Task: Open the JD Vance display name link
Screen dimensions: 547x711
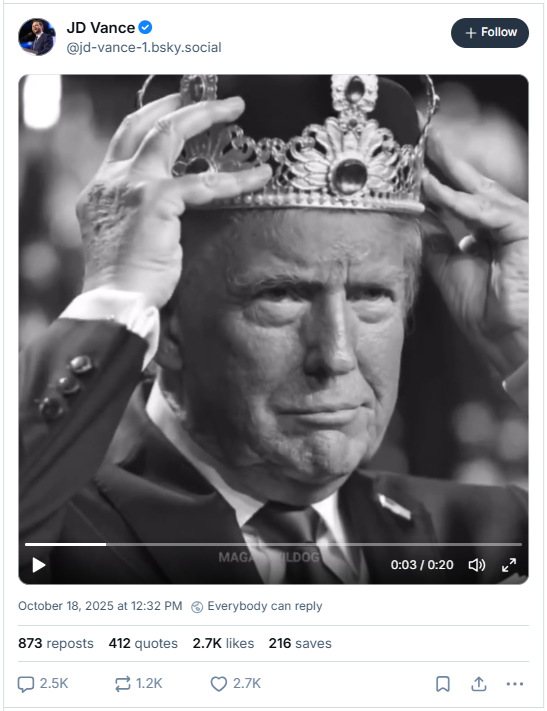Action: tap(101, 28)
